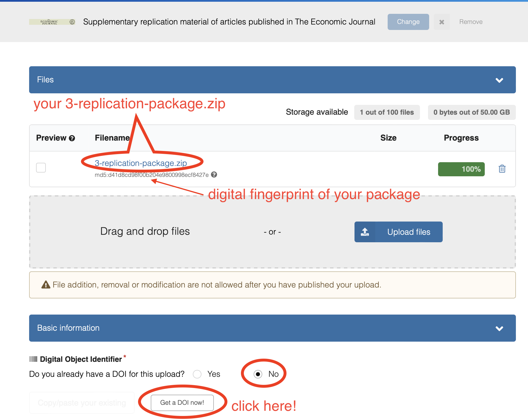Click the Remove link

471,22
